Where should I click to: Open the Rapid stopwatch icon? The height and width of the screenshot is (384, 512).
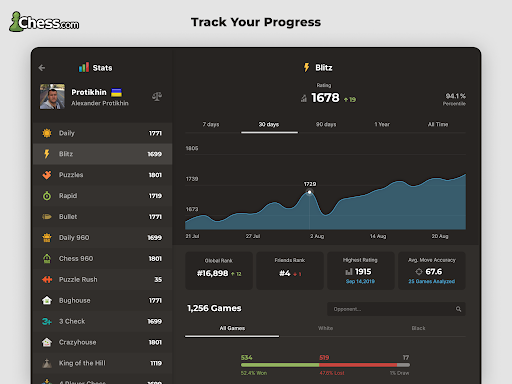point(47,196)
